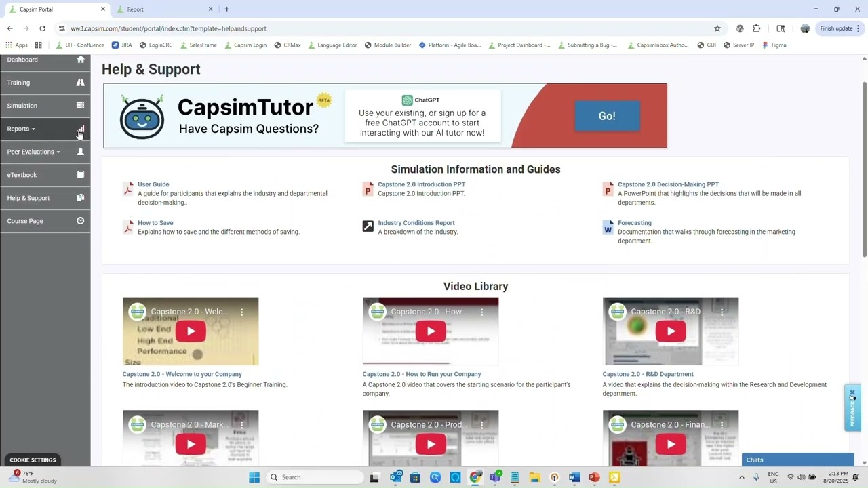Switch to the Capsim Portal tab
The height and width of the screenshot is (488, 868).
pyautogui.click(x=56, y=9)
